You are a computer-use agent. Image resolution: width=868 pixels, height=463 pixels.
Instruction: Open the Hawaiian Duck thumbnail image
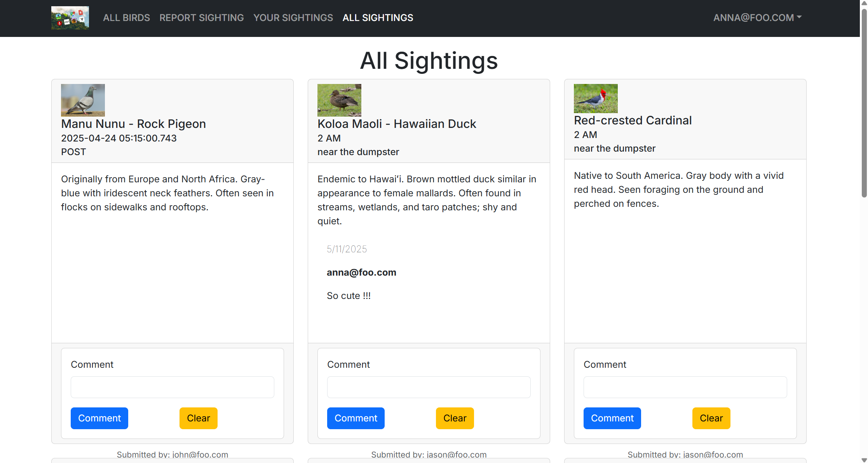(x=339, y=100)
